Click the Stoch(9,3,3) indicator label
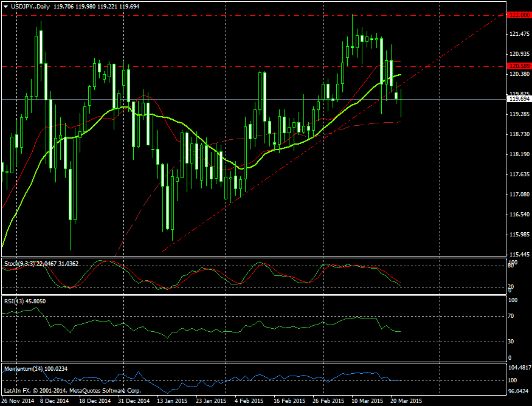 [19, 263]
